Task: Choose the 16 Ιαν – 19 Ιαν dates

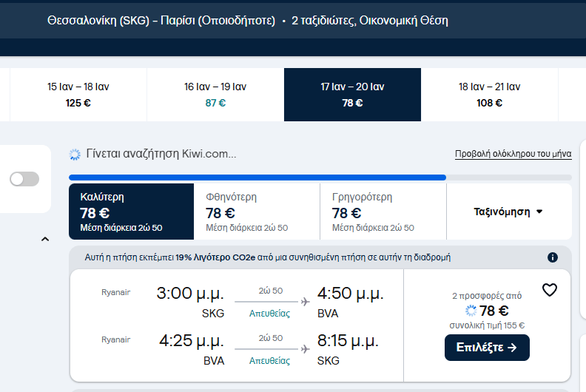Action: tap(215, 95)
